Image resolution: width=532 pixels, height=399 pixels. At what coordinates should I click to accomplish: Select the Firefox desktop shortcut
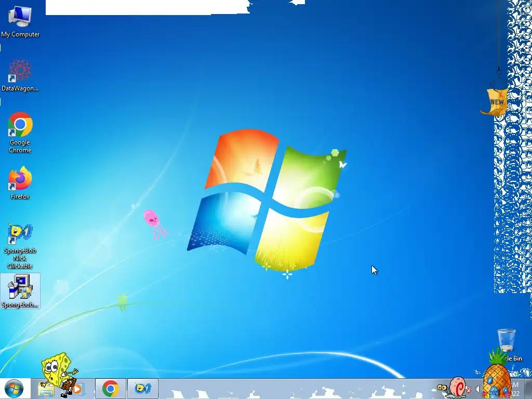pos(20,182)
